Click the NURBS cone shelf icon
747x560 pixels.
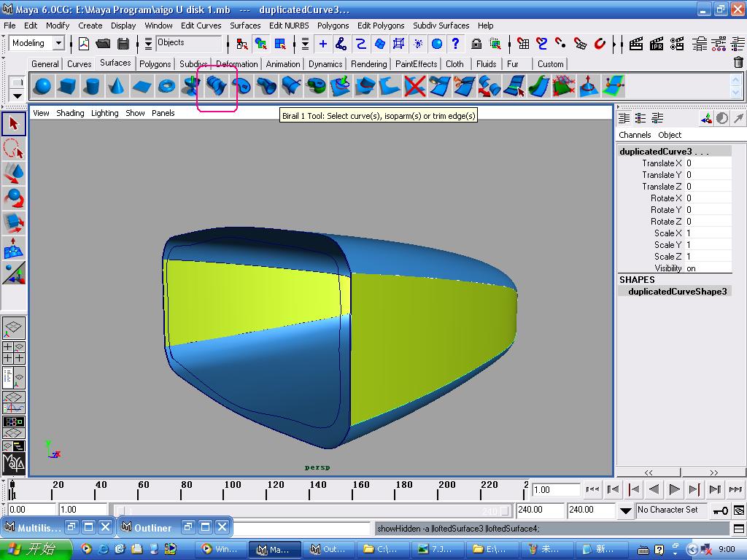(x=116, y=86)
